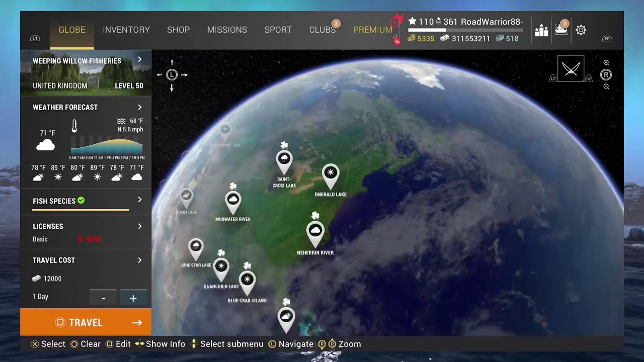Expand the Fish Species section
The height and width of the screenshot is (362, 644).
[x=140, y=200]
